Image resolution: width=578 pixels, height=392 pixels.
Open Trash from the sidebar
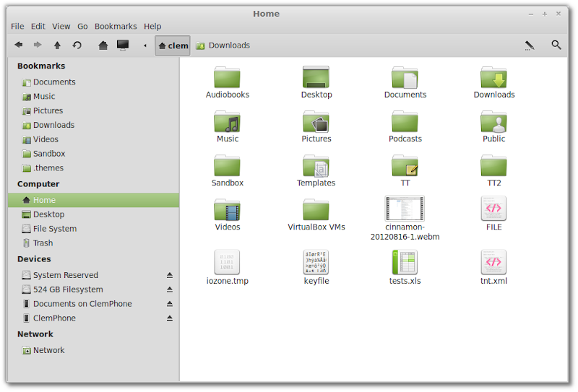[x=43, y=243]
